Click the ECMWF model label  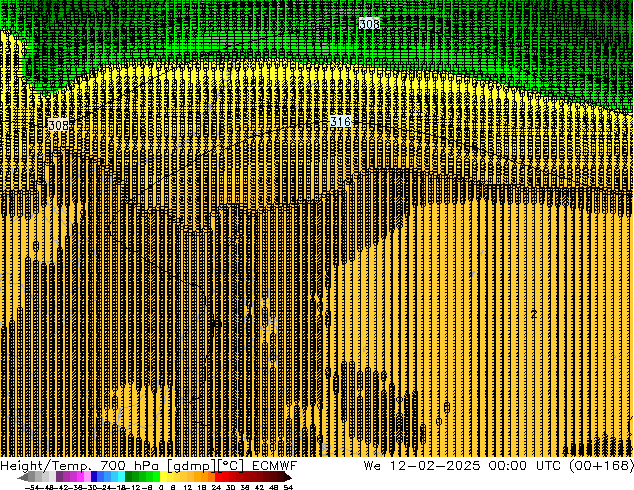[x=275, y=466]
